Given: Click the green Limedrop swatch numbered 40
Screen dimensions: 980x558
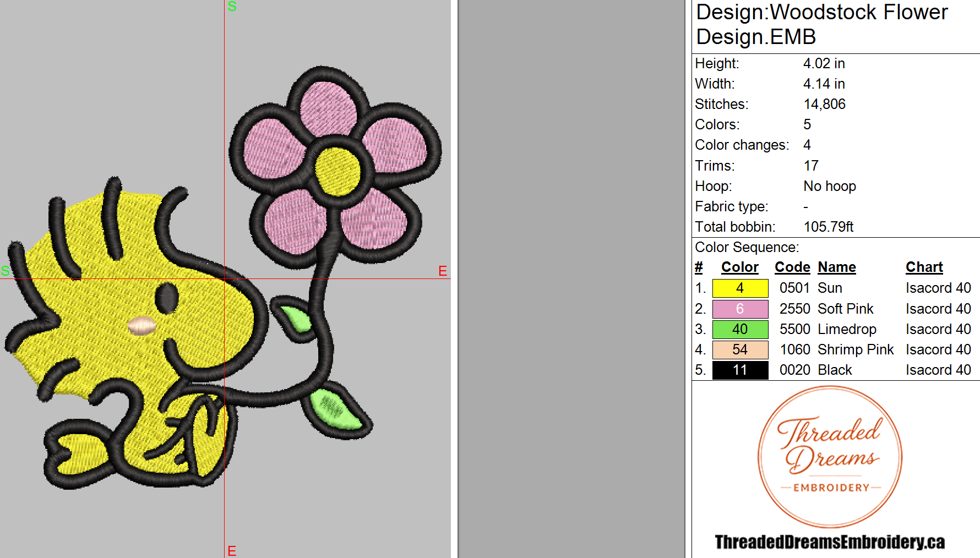Looking at the screenshot, I should pyautogui.click(x=740, y=329).
